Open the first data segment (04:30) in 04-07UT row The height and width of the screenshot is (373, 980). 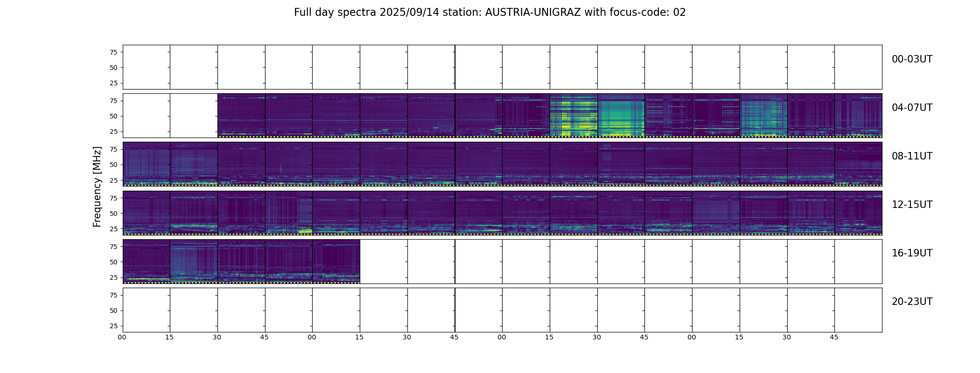241,116
